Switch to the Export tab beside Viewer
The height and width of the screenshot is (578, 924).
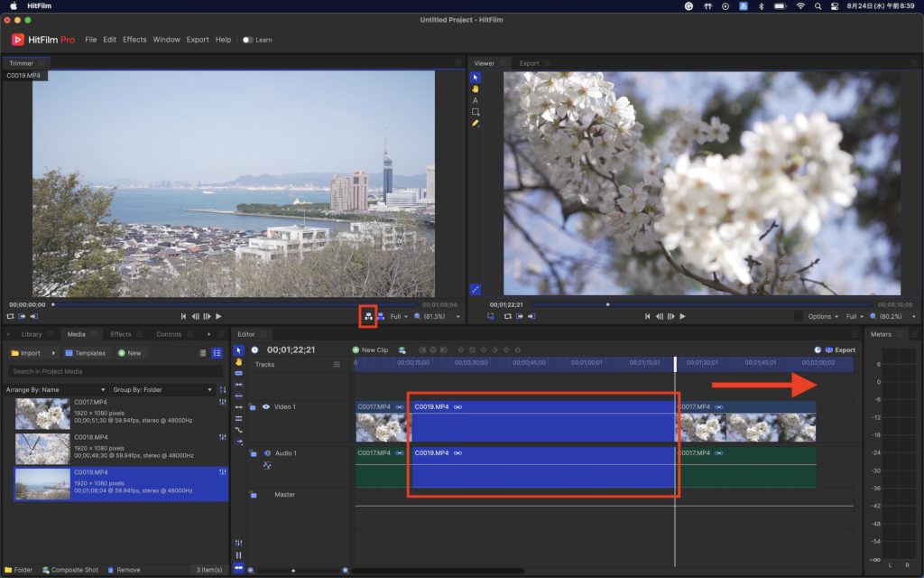(529, 63)
